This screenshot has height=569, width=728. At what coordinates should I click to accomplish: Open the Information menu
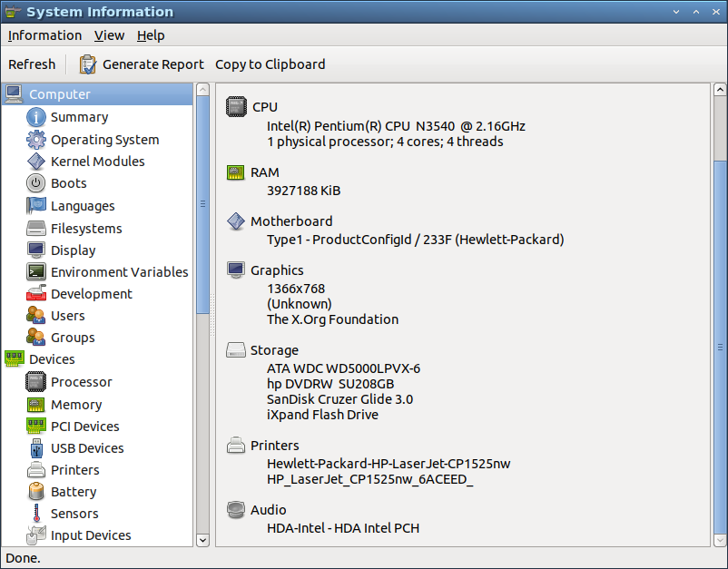[x=44, y=35]
